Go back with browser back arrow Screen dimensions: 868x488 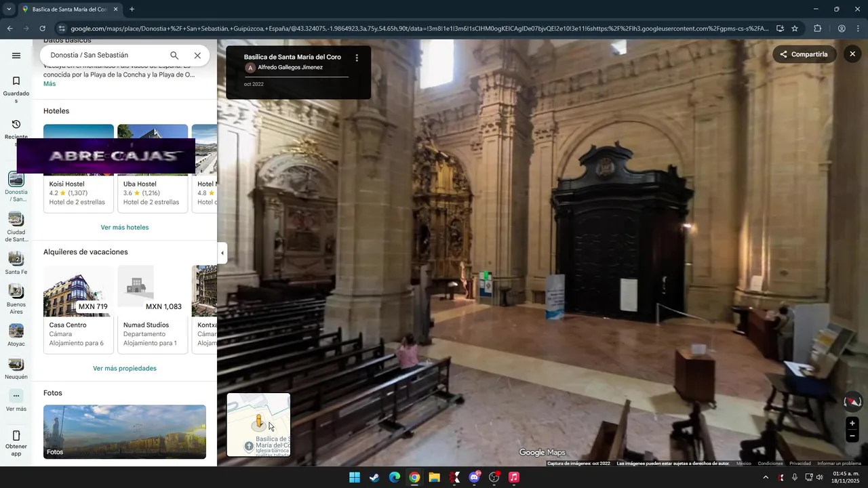click(9, 28)
